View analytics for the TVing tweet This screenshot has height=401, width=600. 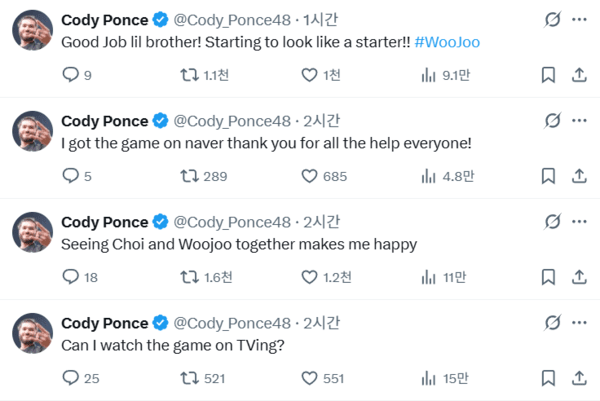click(x=429, y=378)
